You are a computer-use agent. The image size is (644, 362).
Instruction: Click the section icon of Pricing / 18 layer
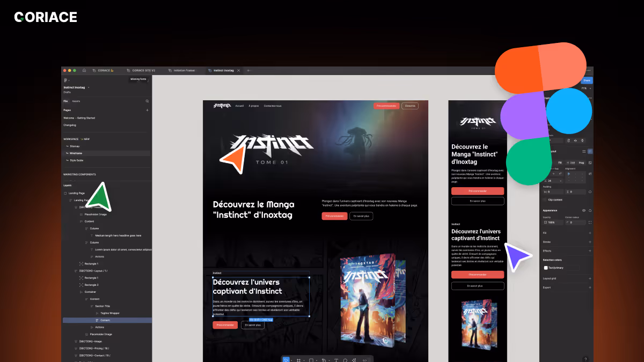pyautogui.click(x=76, y=348)
